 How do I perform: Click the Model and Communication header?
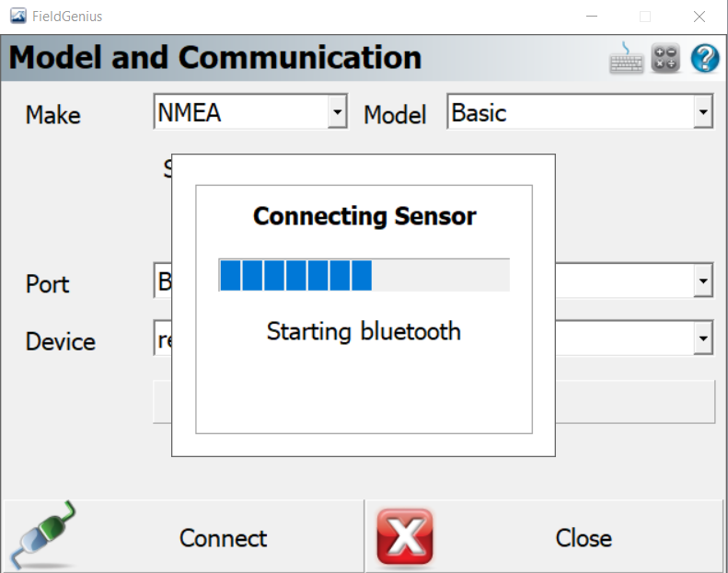click(215, 58)
